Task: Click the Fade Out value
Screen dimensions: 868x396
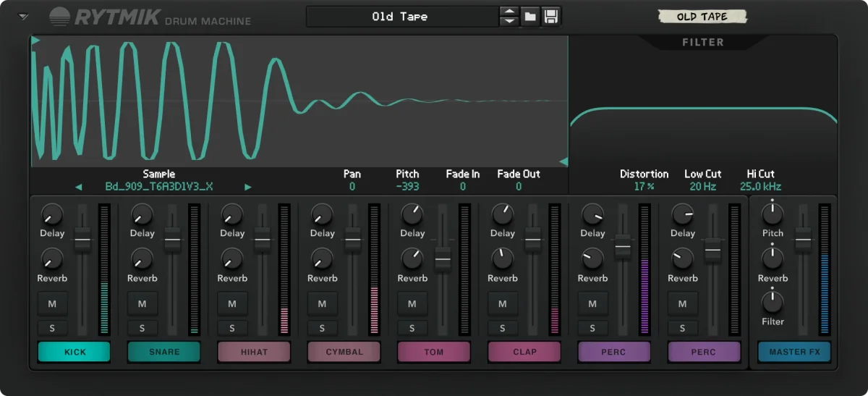Action: (x=519, y=187)
